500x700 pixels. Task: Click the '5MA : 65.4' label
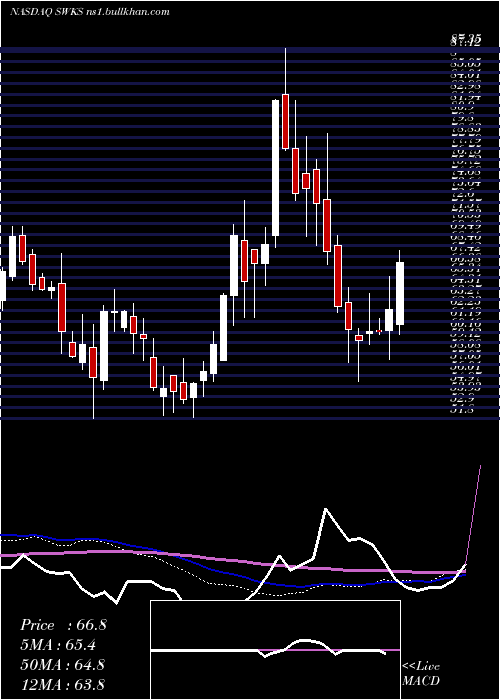pyautogui.click(x=58, y=645)
